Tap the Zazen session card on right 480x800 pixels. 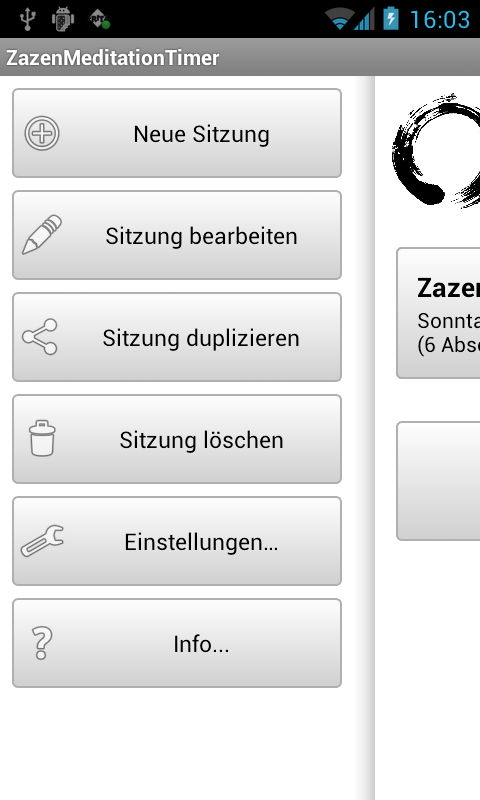(439, 313)
